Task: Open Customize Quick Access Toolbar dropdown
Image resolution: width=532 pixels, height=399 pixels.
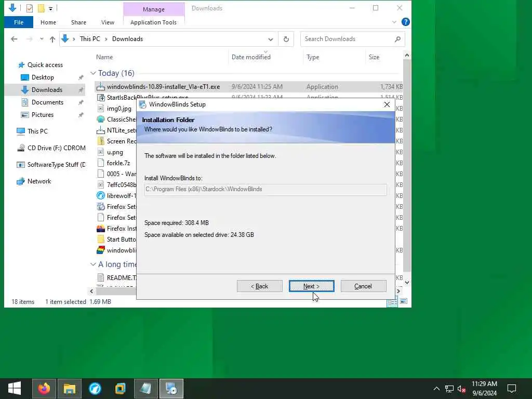Action: (x=50, y=8)
